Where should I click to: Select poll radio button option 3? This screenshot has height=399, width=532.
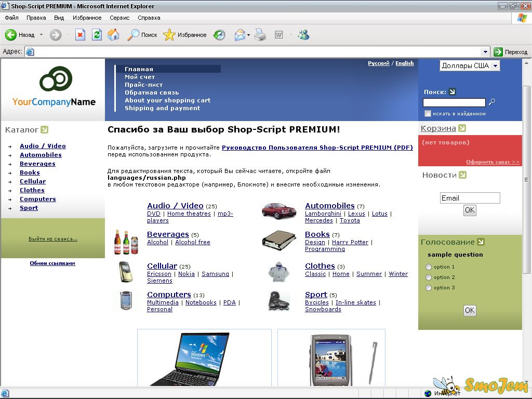[429, 288]
